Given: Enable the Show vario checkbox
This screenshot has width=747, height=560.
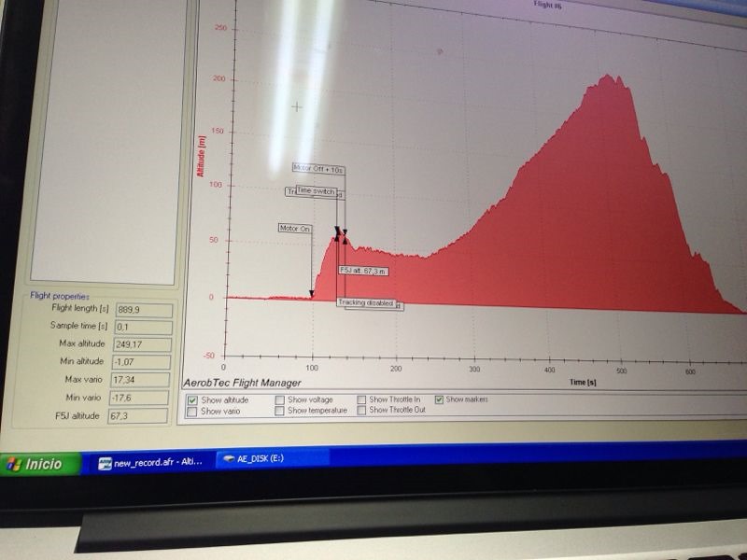Looking at the screenshot, I should coord(192,412).
